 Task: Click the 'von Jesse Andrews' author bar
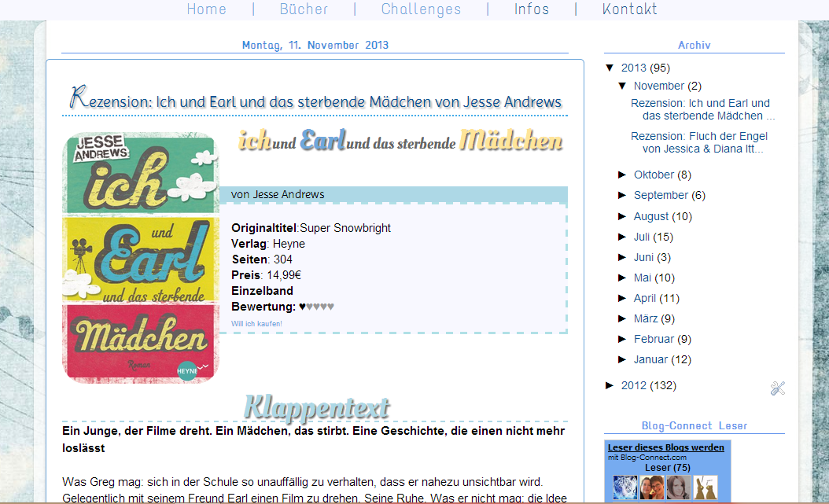click(393, 194)
